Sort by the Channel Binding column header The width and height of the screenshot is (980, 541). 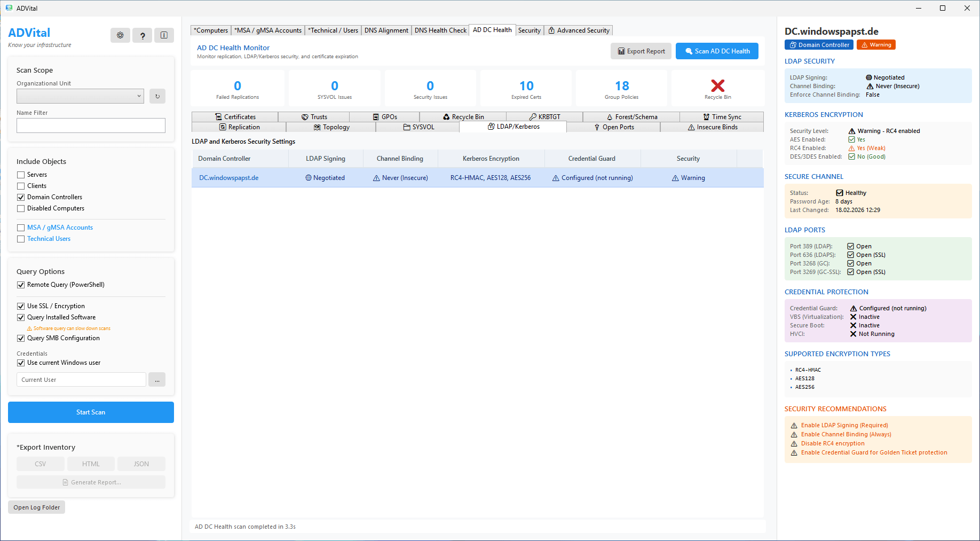(400, 159)
